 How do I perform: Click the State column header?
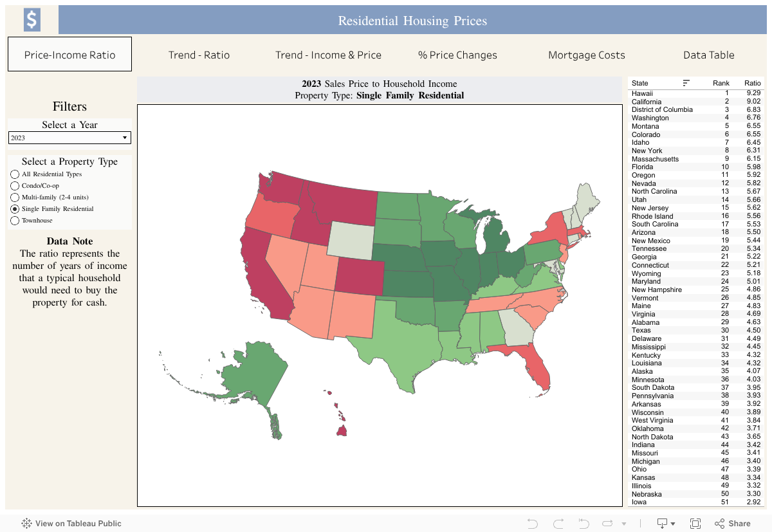coord(640,83)
